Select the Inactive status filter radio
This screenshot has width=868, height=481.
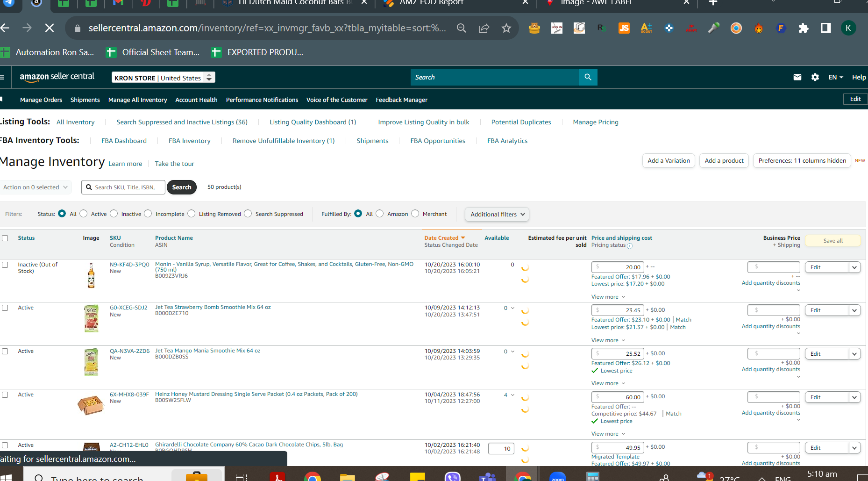click(x=114, y=214)
